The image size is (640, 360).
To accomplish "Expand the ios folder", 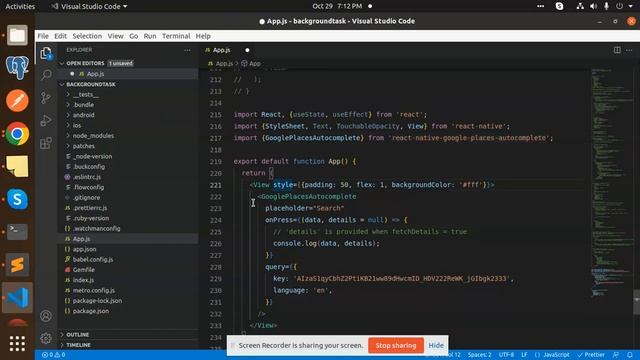I will coord(76,125).
